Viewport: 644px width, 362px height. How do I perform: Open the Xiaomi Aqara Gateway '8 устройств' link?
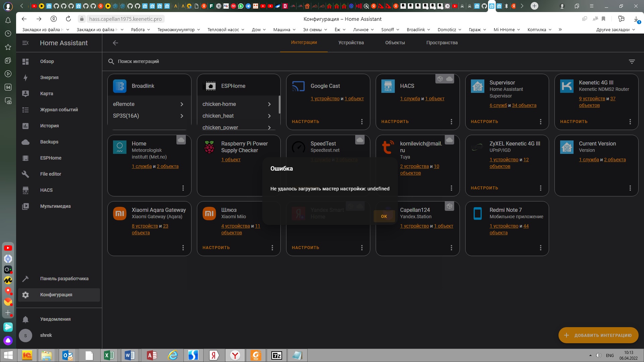click(x=145, y=226)
